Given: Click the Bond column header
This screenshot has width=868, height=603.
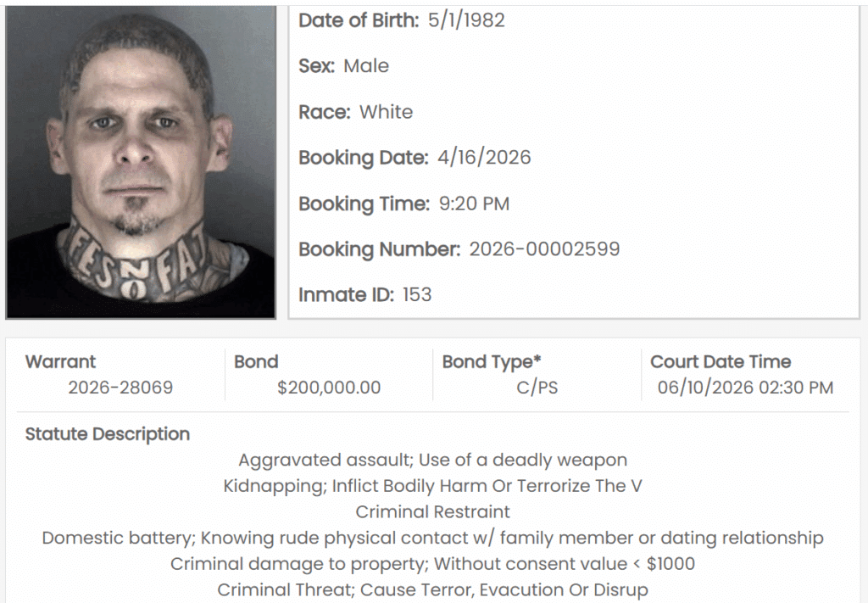Looking at the screenshot, I should pyautogui.click(x=256, y=361).
